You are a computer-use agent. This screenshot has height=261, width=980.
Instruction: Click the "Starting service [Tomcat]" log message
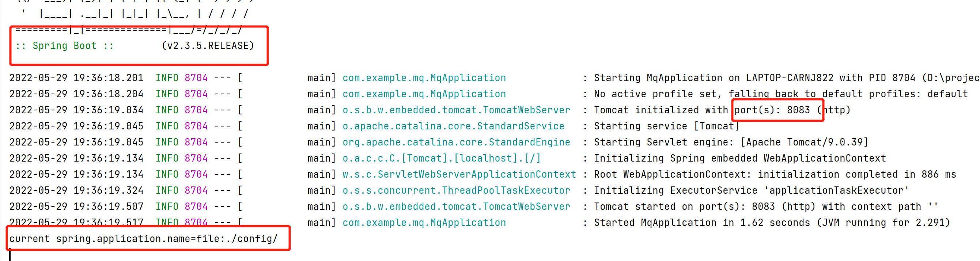pyautogui.click(x=666, y=126)
